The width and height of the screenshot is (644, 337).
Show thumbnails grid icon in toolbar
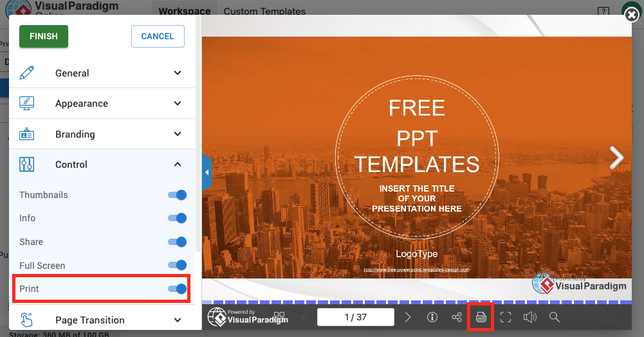(279, 316)
